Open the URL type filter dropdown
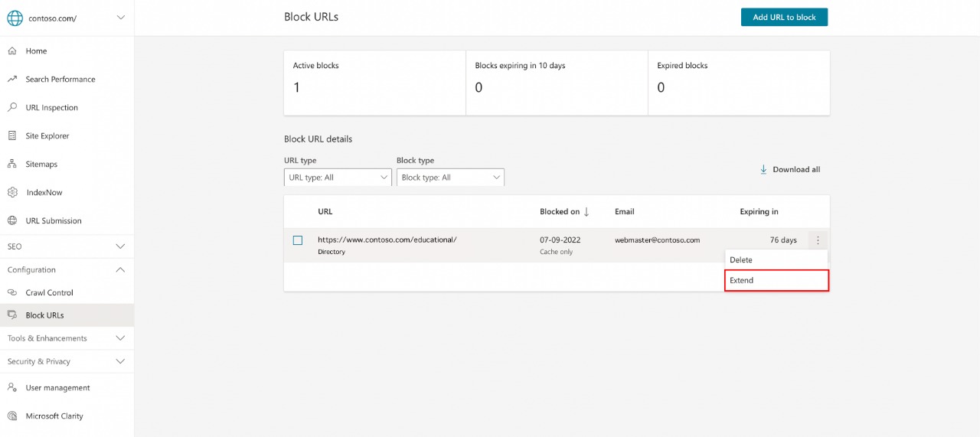This screenshot has height=437, width=980. [x=338, y=178]
